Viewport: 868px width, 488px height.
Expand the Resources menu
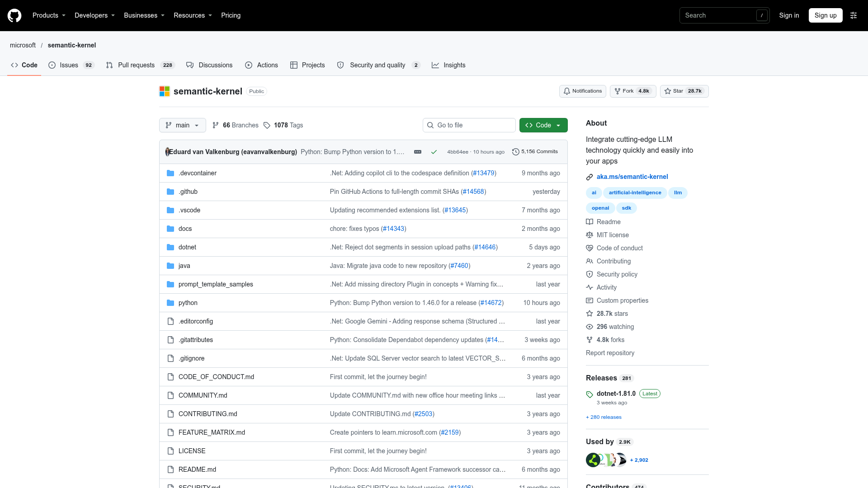193,15
